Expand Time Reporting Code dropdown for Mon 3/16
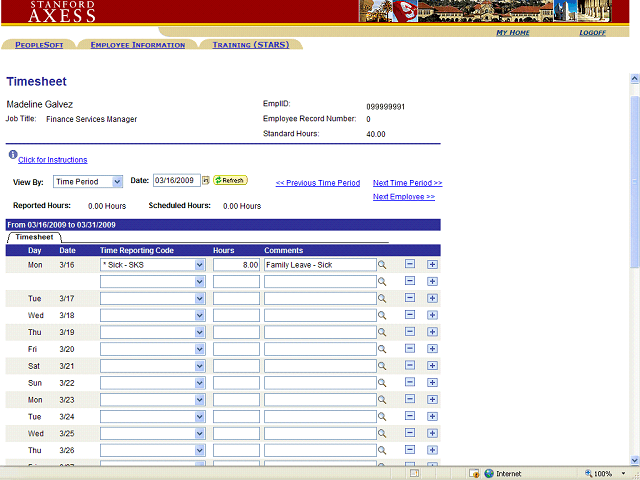This screenshot has width=640, height=480. [x=200, y=265]
